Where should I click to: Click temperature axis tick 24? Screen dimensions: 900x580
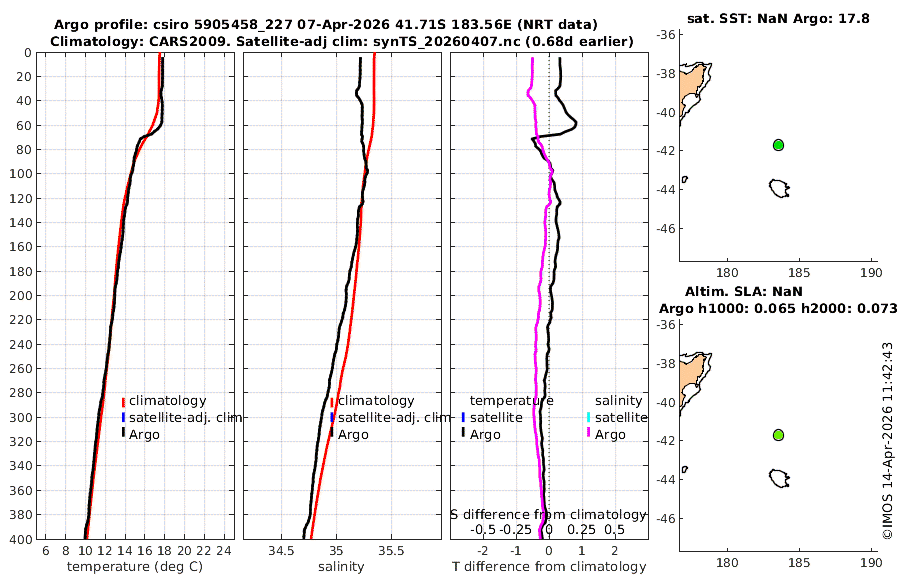pyautogui.click(x=223, y=551)
